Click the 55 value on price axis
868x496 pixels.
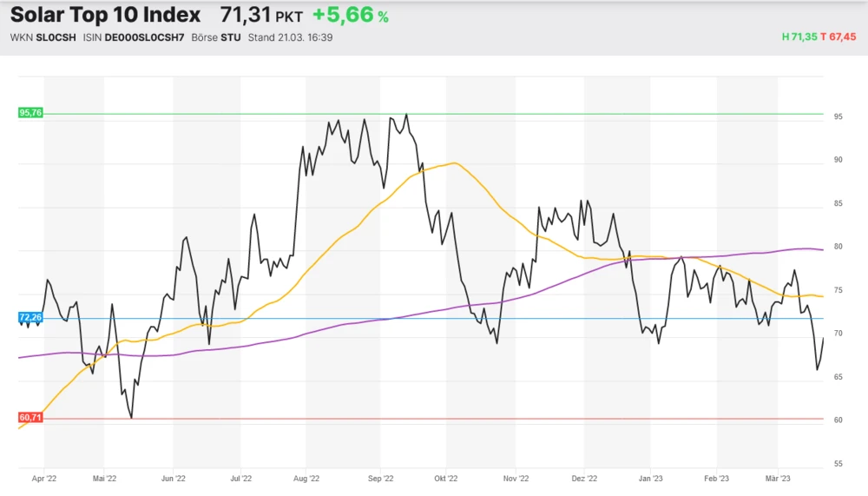coord(838,464)
